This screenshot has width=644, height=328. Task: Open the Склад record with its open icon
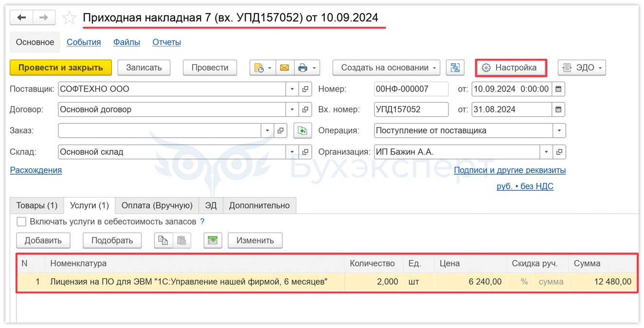pos(305,152)
